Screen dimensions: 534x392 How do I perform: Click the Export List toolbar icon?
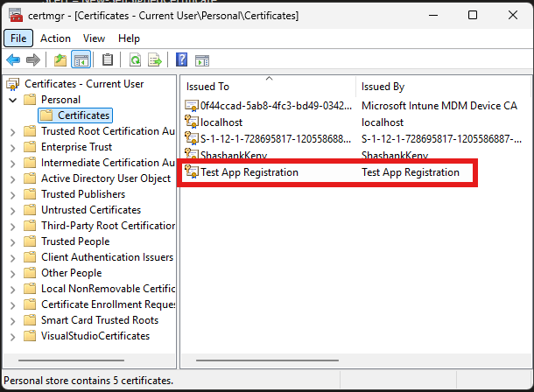(155, 59)
